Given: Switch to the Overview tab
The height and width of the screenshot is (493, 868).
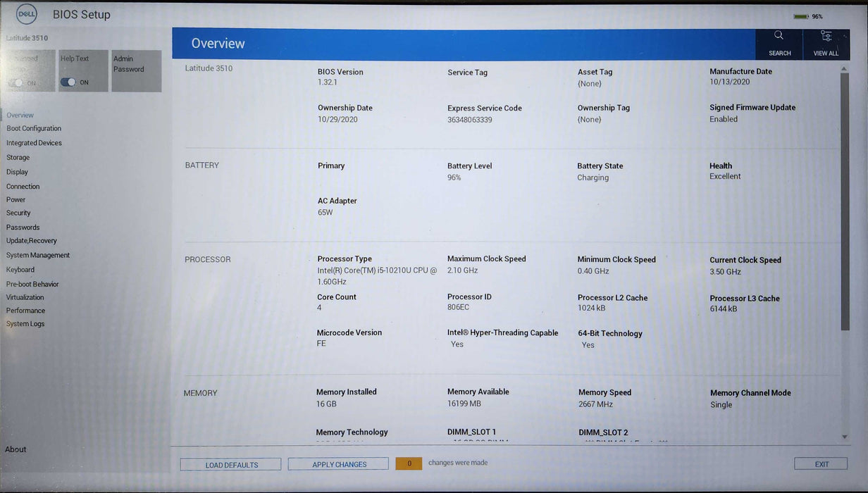Looking at the screenshot, I should pyautogui.click(x=19, y=115).
